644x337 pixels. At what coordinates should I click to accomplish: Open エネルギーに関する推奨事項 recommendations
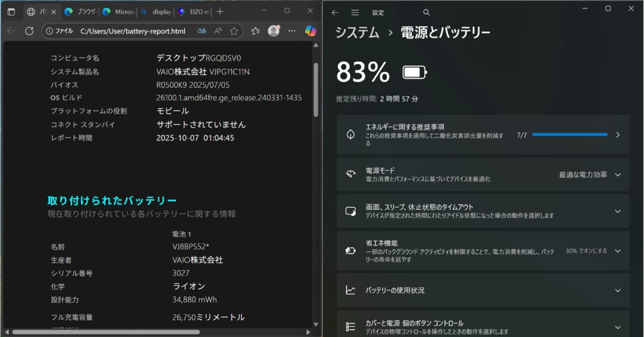click(x=483, y=135)
